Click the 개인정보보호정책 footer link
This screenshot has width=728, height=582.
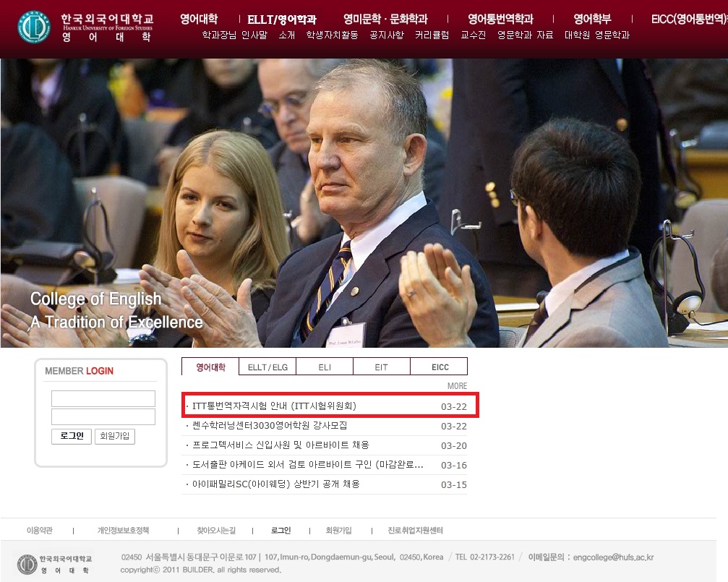point(123,531)
